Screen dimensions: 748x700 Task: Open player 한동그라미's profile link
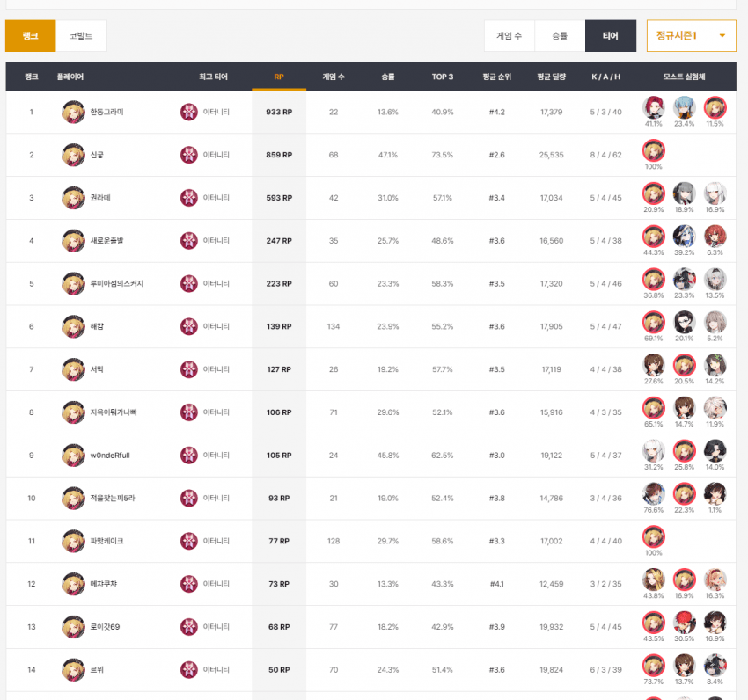tap(106, 112)
